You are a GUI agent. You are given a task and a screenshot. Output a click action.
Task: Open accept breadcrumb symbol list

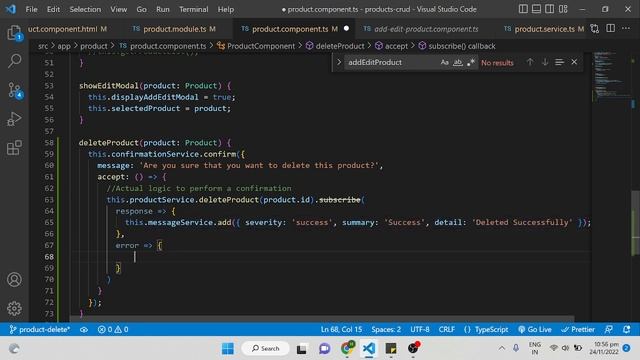(391, 46)
